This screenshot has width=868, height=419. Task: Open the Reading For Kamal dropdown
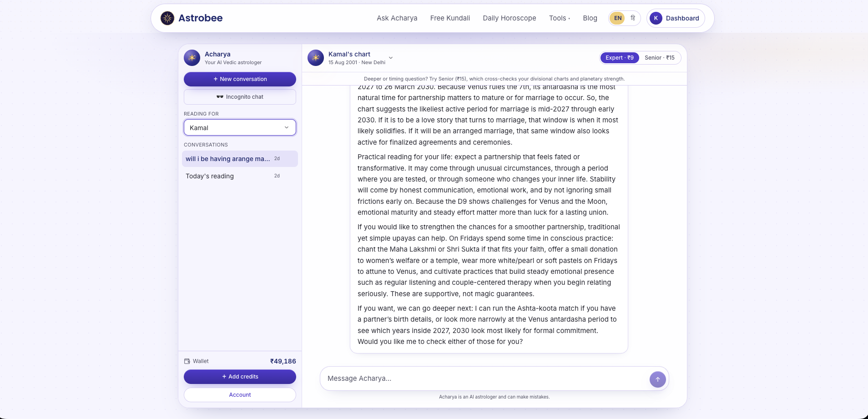coord(240,127)
